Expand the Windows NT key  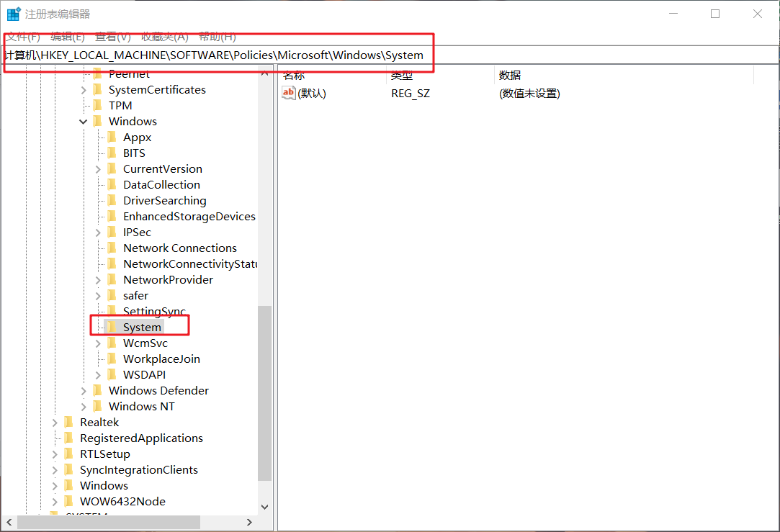(x=84, y=407)
